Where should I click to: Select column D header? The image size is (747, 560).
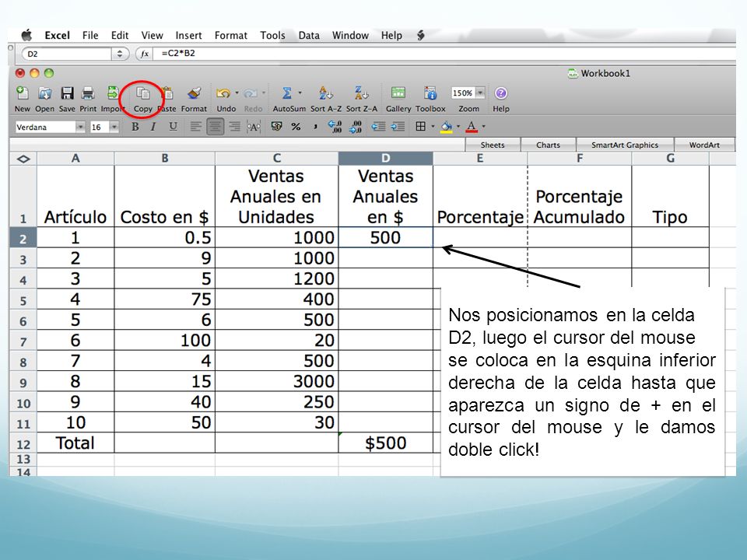385,158
